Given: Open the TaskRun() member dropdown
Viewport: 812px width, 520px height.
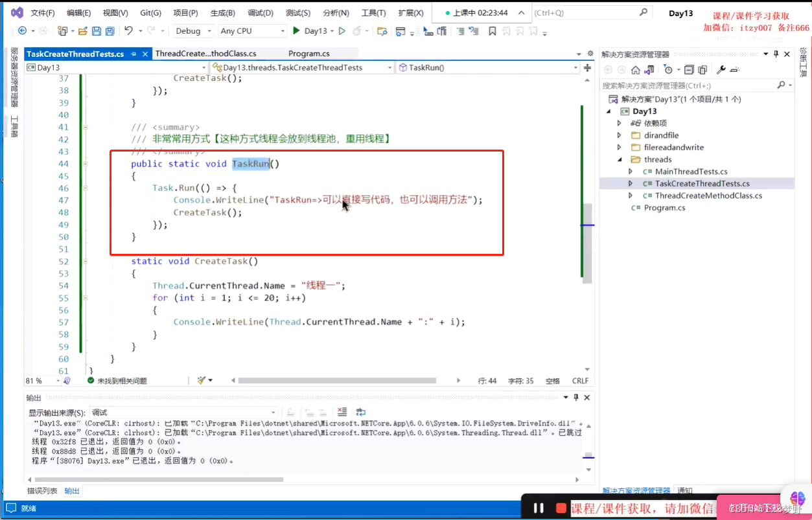Looking at the screenshot, I should pyautogui.click(x=489, y=67).
